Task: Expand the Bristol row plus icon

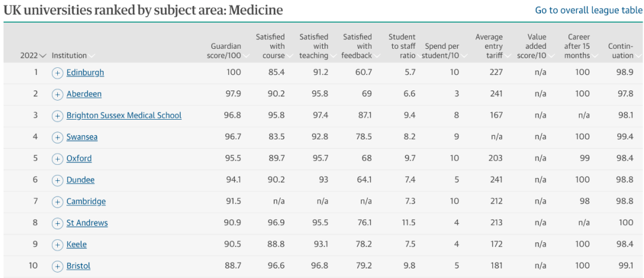Action: coord(57,266)
